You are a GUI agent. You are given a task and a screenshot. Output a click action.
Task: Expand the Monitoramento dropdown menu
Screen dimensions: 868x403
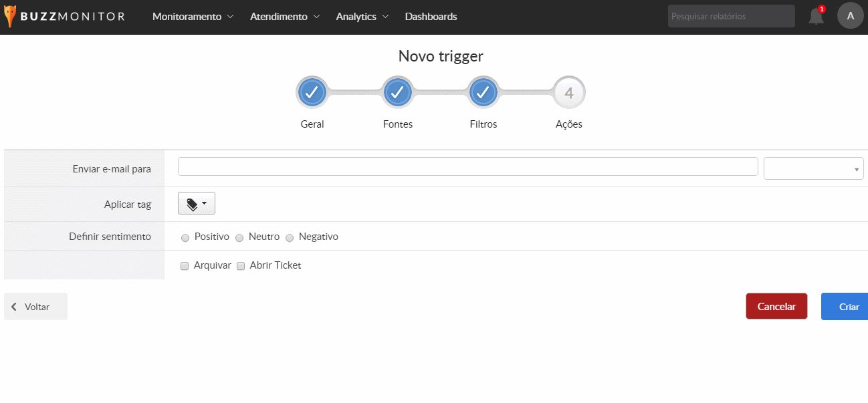193,17
